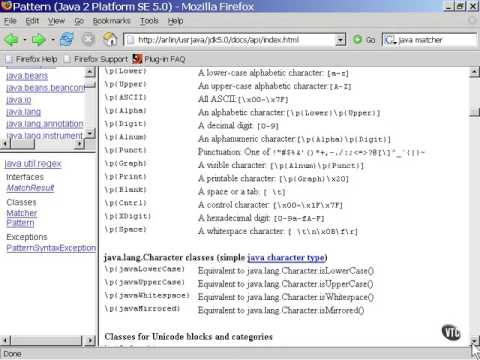Viewport: 480px width, 360px height.
Task: Open the Go menu
Action: 79,21
